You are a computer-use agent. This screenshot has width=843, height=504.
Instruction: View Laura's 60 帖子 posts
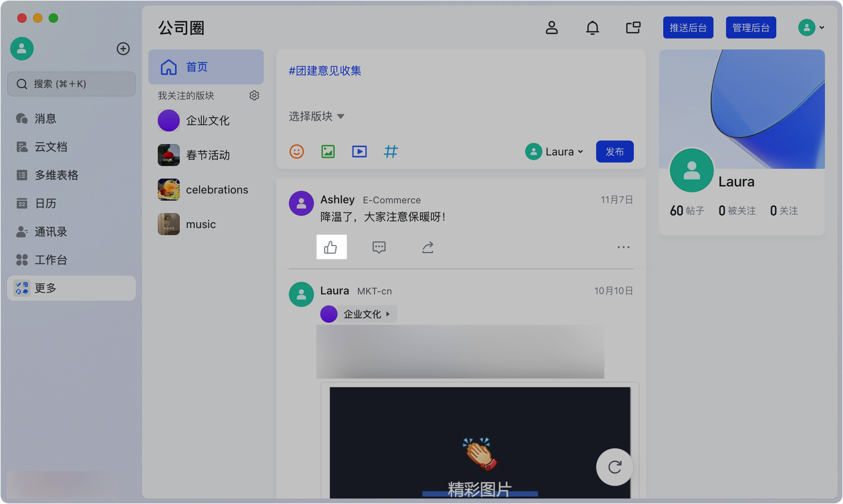(x=687, y=211)
